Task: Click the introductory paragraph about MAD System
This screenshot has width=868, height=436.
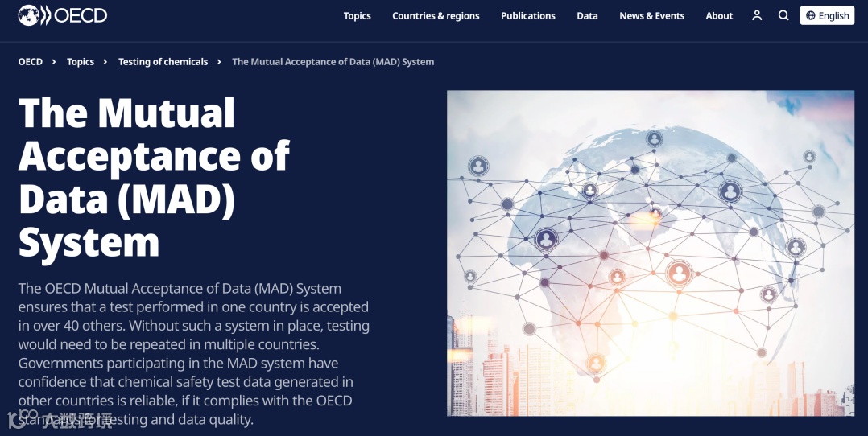Action: click(x=194, y=354)
